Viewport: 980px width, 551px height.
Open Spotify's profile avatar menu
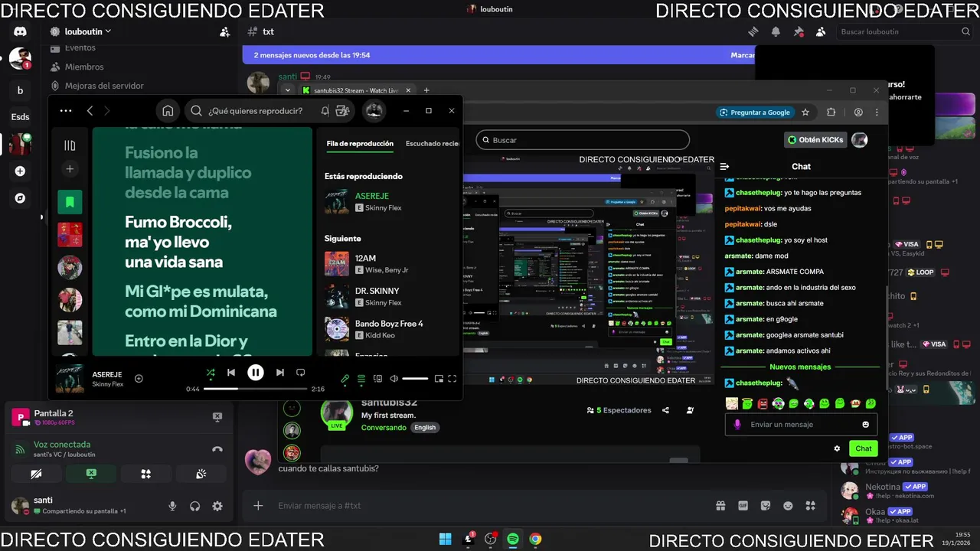pyautogui.click(x=374, y=110)
